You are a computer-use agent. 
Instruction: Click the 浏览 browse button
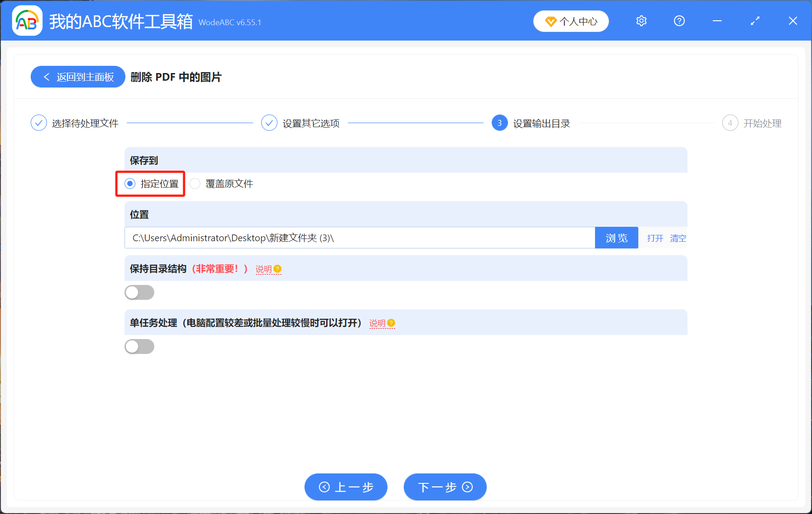point(616,238)
